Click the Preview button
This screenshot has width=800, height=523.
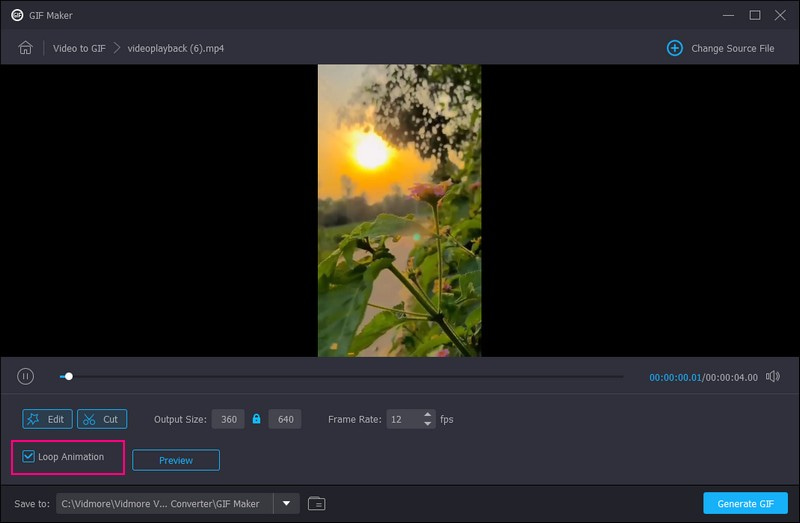point(175,460)
